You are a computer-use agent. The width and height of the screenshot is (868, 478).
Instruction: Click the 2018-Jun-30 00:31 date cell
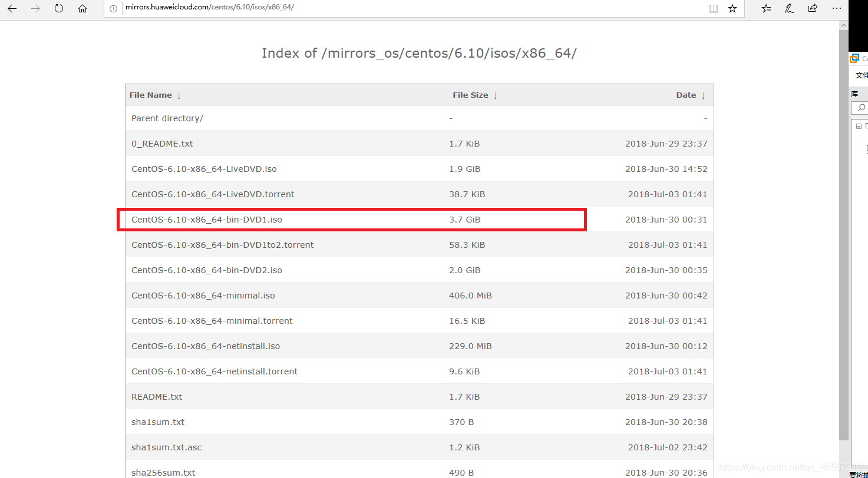(666, 220)
